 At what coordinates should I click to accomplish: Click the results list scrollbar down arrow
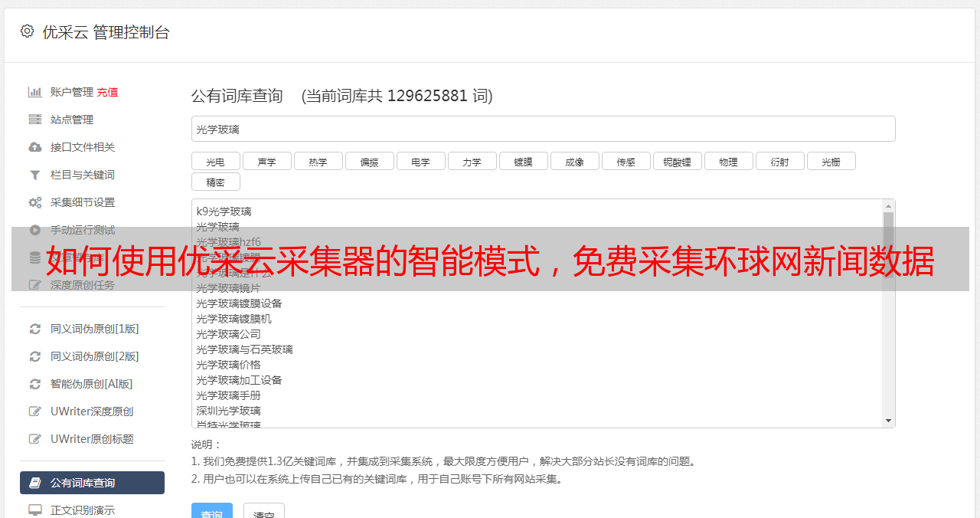tap(888, 421)
